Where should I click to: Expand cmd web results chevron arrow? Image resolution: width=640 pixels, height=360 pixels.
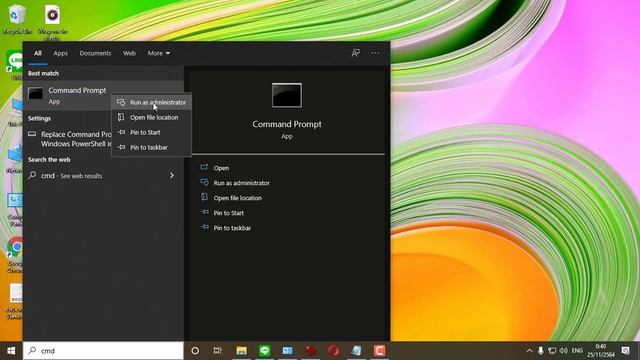pos(172,176)
